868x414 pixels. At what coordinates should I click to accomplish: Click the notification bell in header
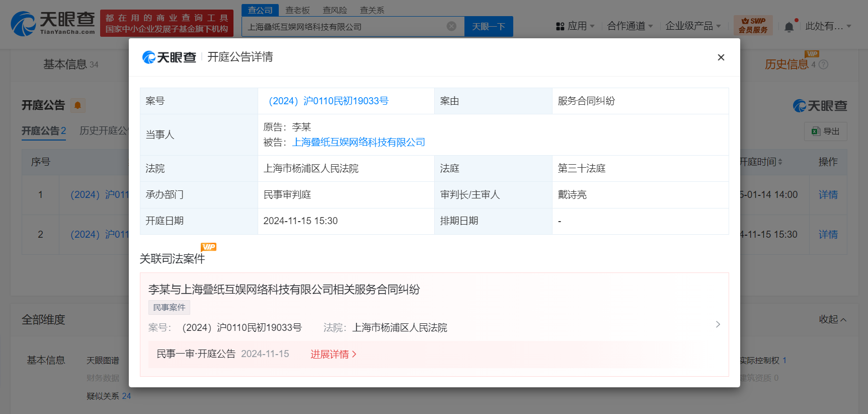click(789, 27)
